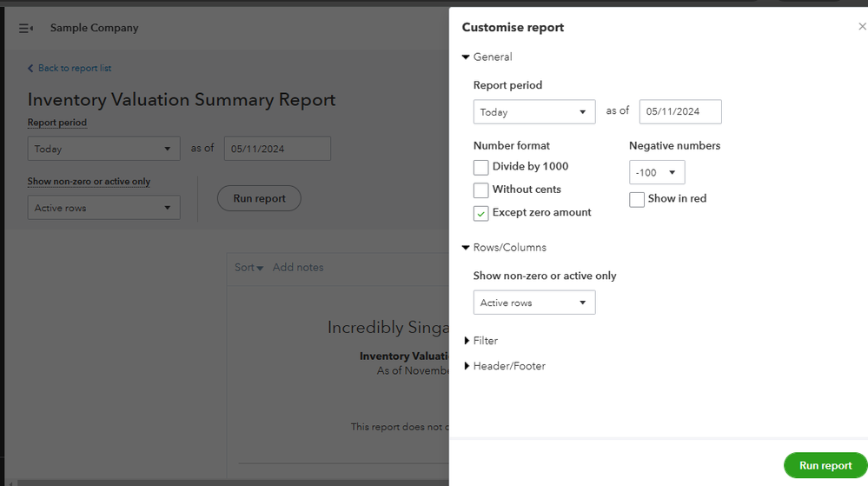The height and width of the screenshot is (486, 868).
Task: Open the Sort dropdown menu
Action: (248, 268)
